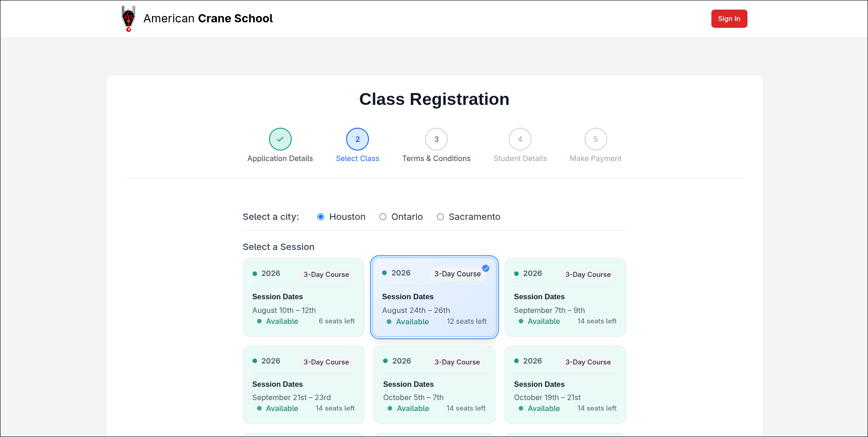Select the August 10th – 12th session card

click(x=304, y=297)
